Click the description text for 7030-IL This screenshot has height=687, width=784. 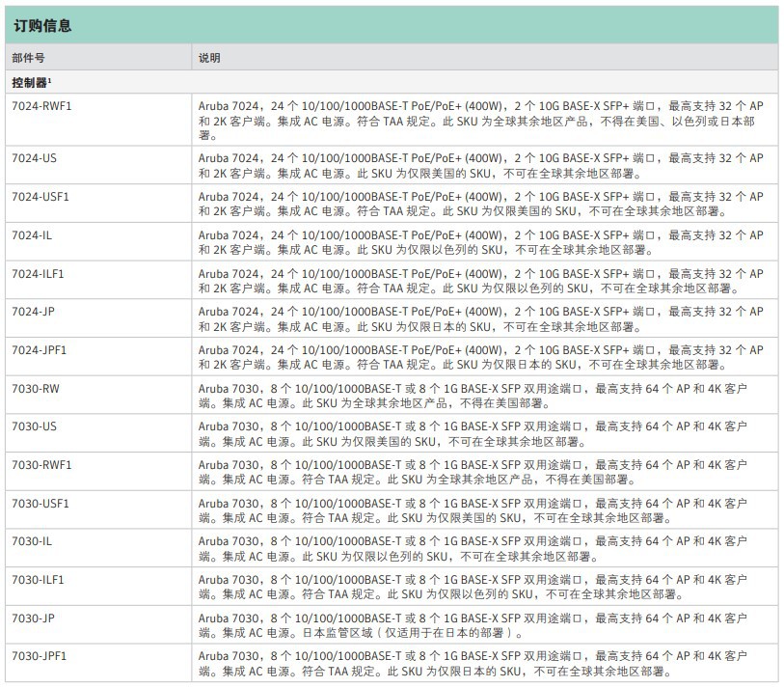pos(473,548)
